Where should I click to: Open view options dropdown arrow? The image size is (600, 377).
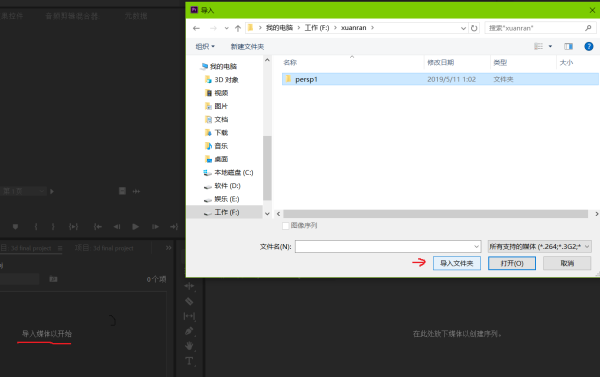[x=550, y=46]
